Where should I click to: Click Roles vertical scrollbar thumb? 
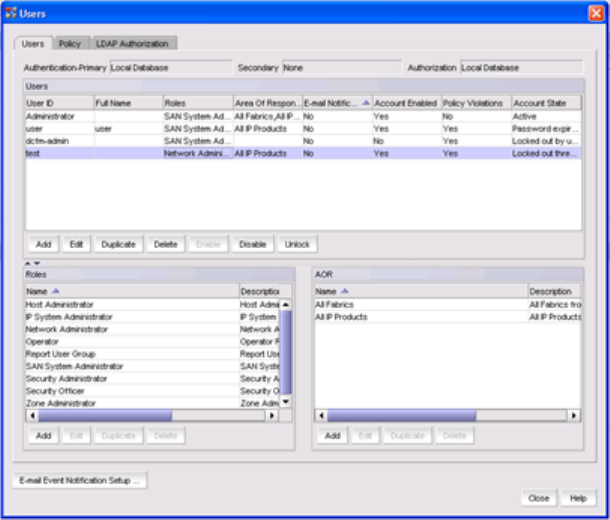pyautogui.click(x=286, y=352)
